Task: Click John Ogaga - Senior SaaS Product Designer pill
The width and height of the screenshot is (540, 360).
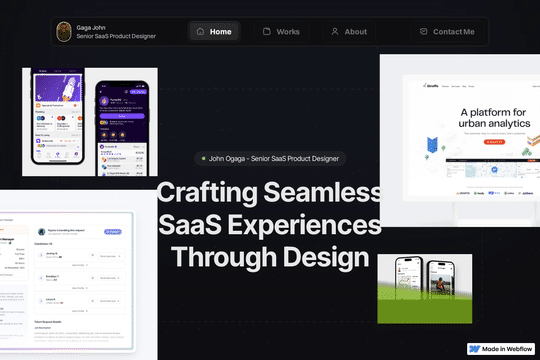Action: 270,158
